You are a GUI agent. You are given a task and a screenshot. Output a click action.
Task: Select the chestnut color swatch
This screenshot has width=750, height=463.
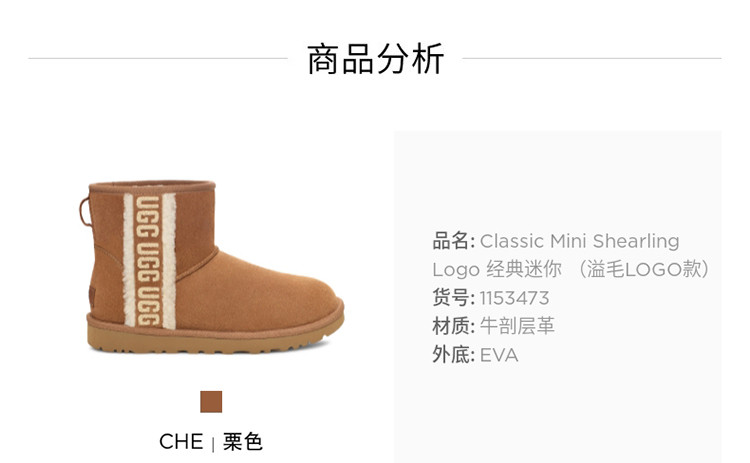click(211, 402)
